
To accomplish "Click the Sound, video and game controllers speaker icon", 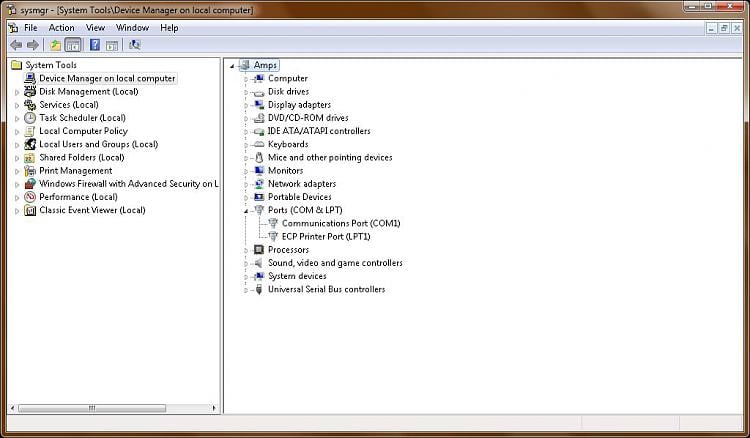I will pos(259,263).
